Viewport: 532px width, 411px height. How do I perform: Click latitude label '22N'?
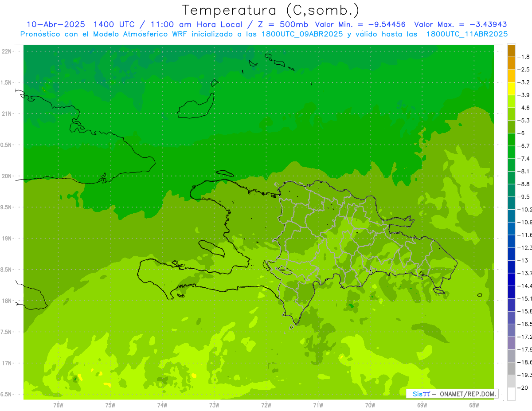coord(7,51)
